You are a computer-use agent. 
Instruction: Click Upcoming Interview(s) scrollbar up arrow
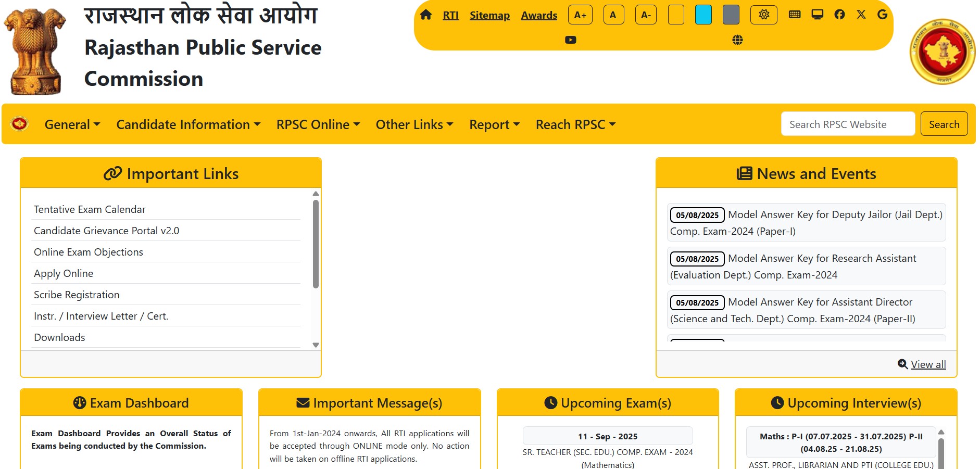(941, 432)
